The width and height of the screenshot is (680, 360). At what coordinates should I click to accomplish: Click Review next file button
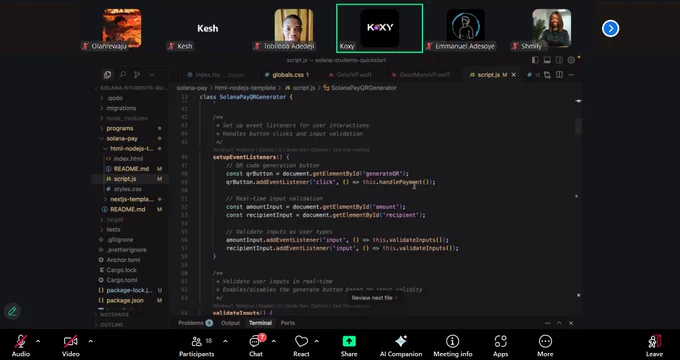click(374, 298)
